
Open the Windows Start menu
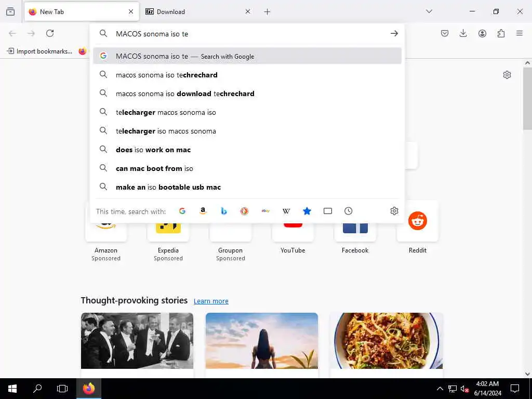12,389
